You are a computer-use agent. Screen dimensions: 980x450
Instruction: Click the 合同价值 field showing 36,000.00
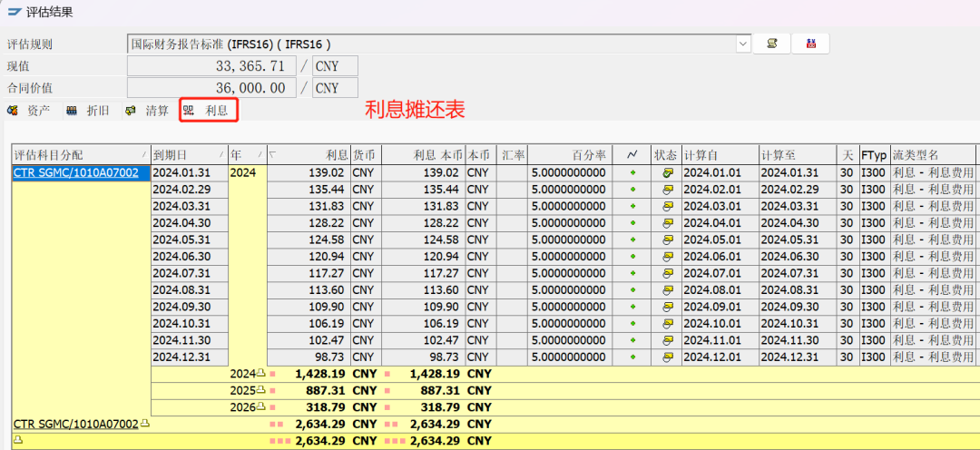[211, 87]
